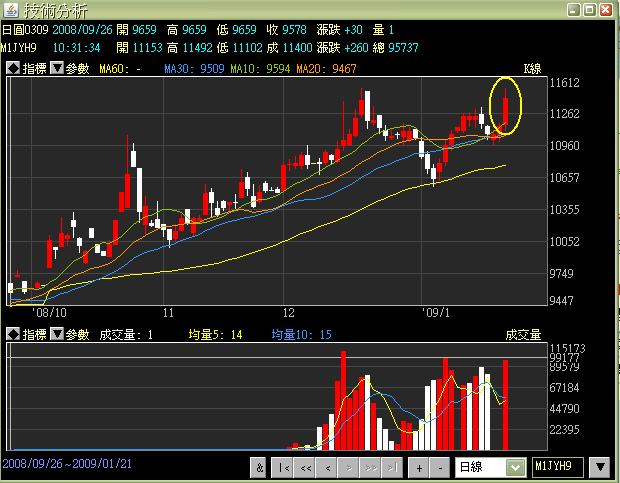Click the 均量10: 15 label
Image resolution: width=620 pixels, height=483 pixels.
(301, 335)
